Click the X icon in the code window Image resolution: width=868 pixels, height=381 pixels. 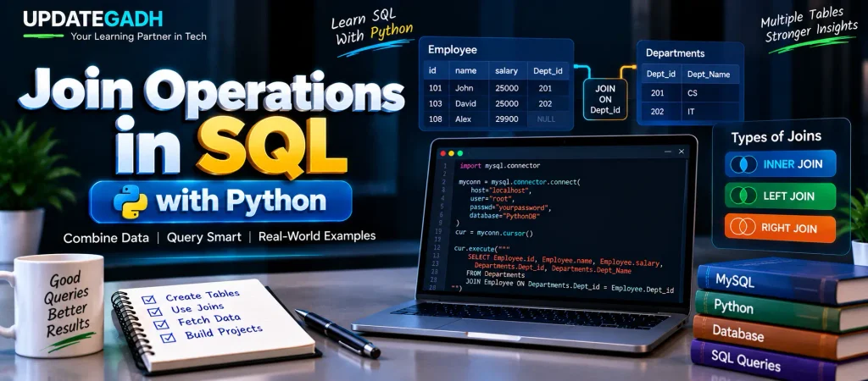681,152
